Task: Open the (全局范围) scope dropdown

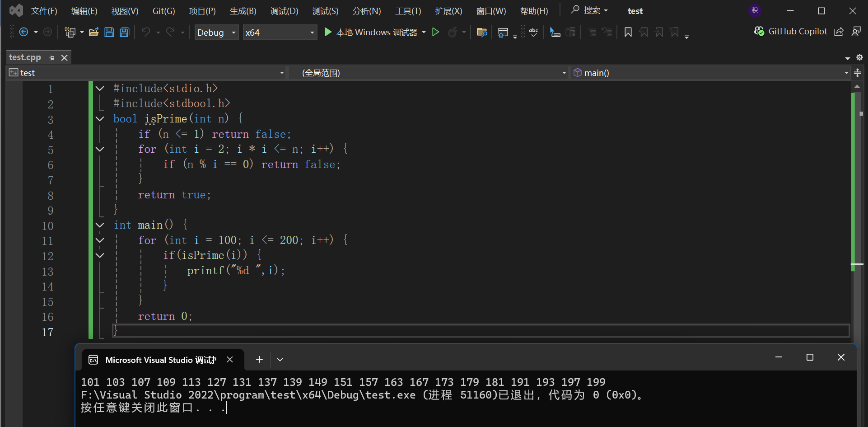Action: tap(429, 73)
